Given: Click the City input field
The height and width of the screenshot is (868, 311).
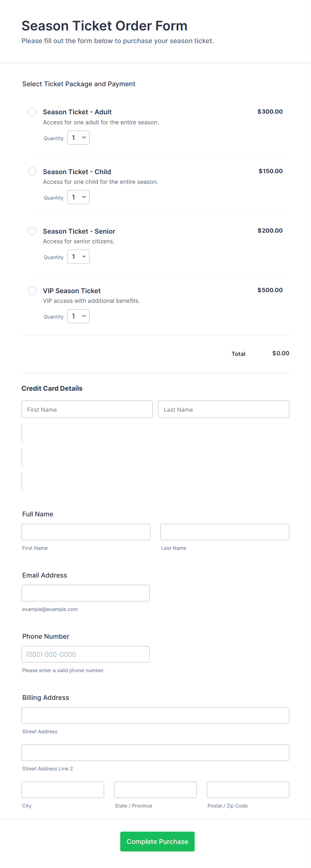Looking at the screenshot, I should pos(63,789).
